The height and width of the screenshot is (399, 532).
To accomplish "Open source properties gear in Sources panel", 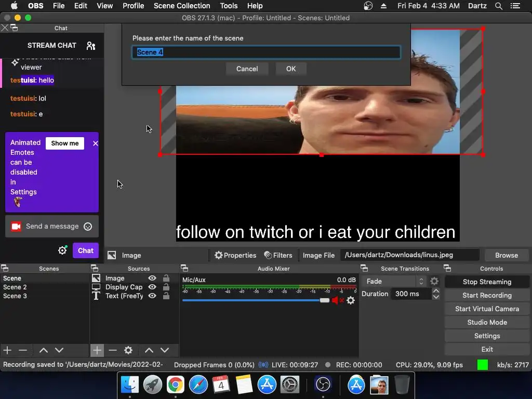I will (x=128, y=350).
